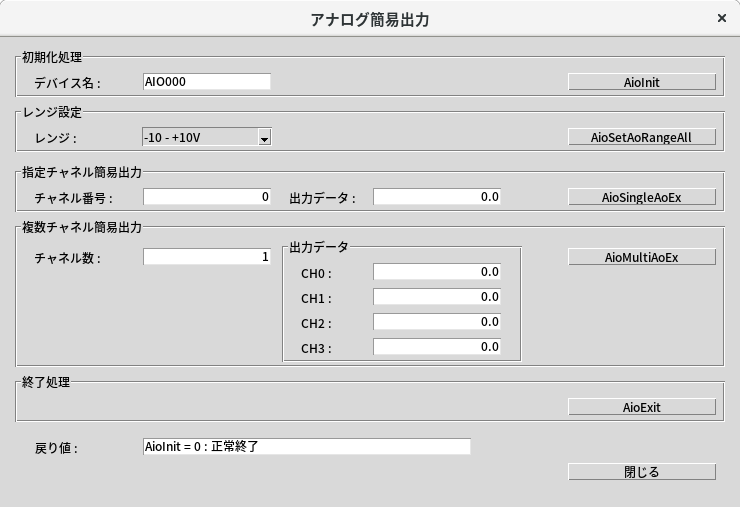Click the AioExit button

click(x=641, y=407)
